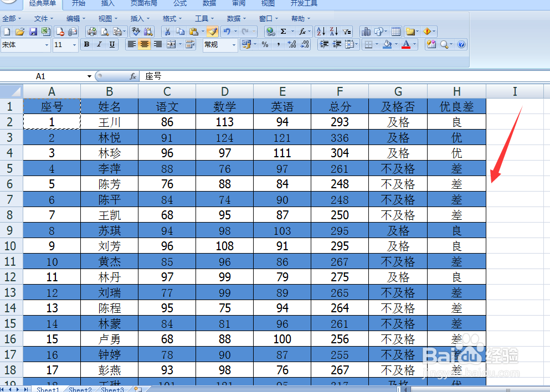Screen dimensions: 550x392
Task: Activate the Format Painter brush icon
Action: coord(213,32)
